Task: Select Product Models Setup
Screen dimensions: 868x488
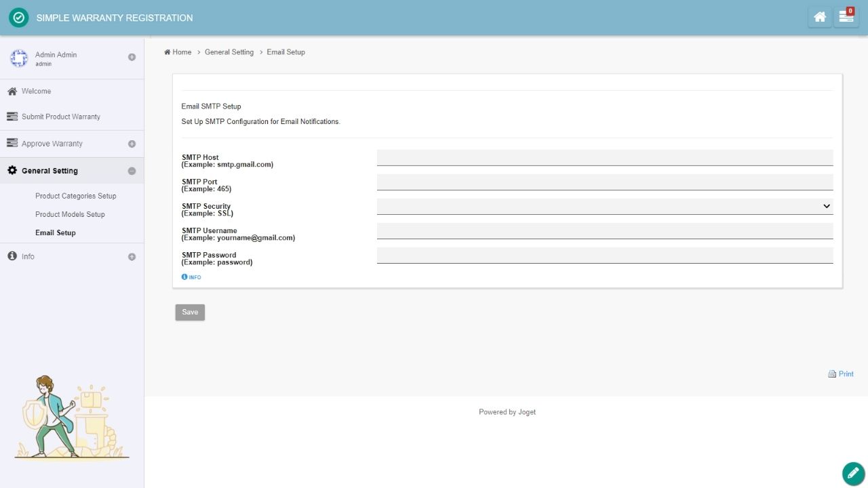Action: [70, 214]
